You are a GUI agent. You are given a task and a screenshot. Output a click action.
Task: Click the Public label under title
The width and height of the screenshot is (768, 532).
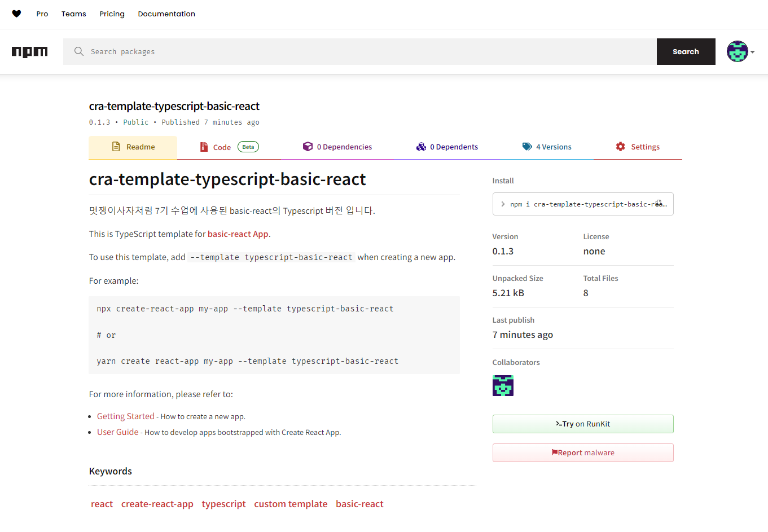click(x=136, y=122)
